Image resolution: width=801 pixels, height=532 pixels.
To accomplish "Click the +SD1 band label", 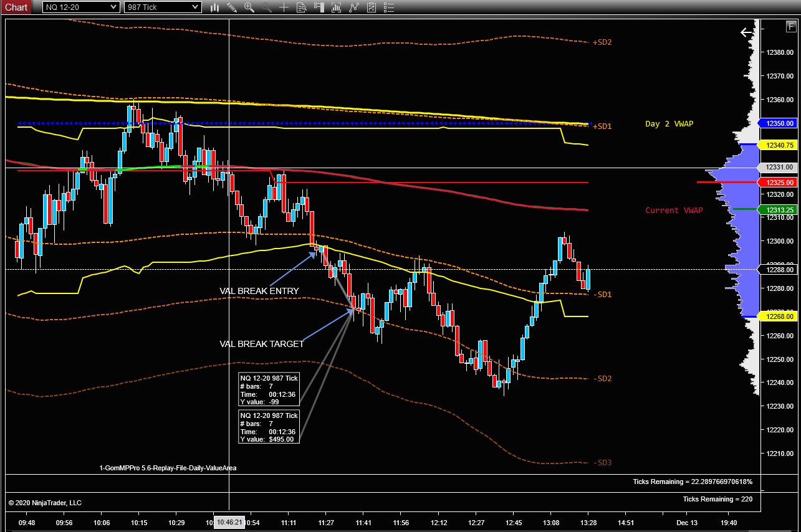I will click(x=602, y=126).
